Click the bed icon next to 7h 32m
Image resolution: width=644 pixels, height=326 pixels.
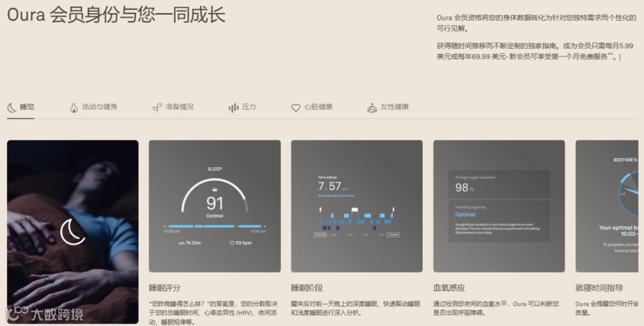182,243
